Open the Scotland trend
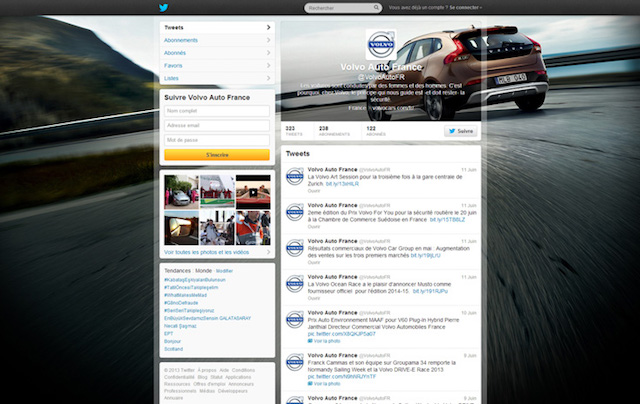 (x=173, y=349)
